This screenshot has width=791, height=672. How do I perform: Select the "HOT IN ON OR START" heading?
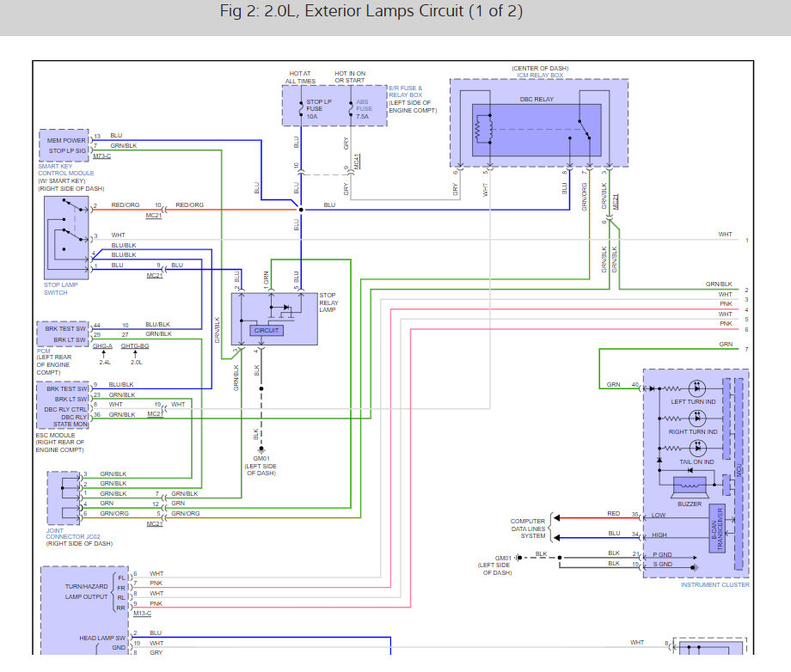(350, 76)
